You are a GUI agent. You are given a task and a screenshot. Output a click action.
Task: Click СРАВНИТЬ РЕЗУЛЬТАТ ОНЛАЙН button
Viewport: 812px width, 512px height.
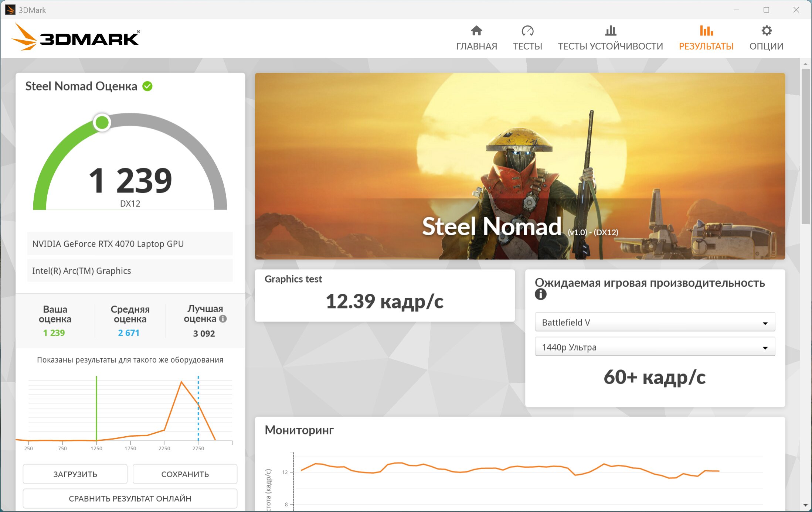(130, 498)
